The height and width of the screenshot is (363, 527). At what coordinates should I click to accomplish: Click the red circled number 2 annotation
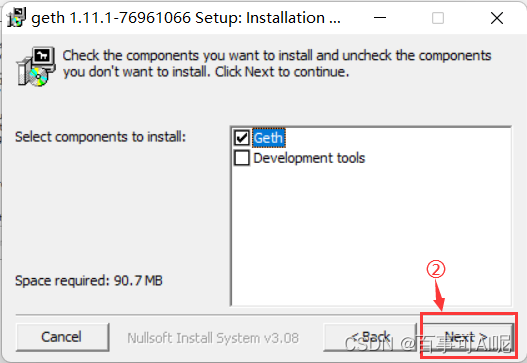click(x=436, y=269)
